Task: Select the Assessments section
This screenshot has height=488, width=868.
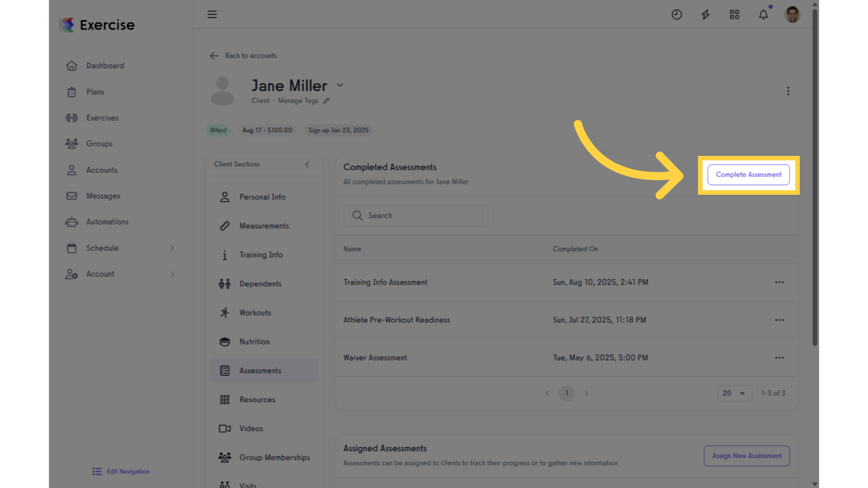Action: pyautogui.click(x=264, y=371)
